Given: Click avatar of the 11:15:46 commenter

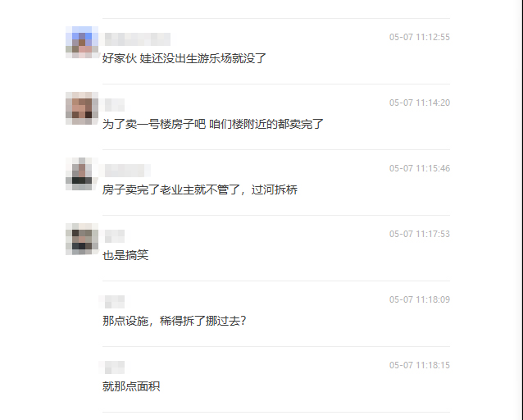Looking at the screenshot, I should (82, 174).
